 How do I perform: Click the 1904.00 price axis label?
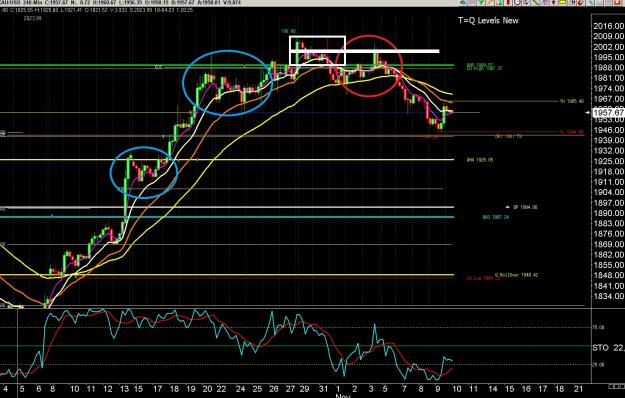(x=608, y=192)
